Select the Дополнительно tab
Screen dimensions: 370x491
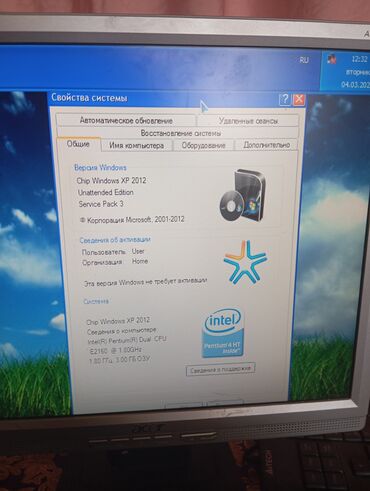click(266, 145)
